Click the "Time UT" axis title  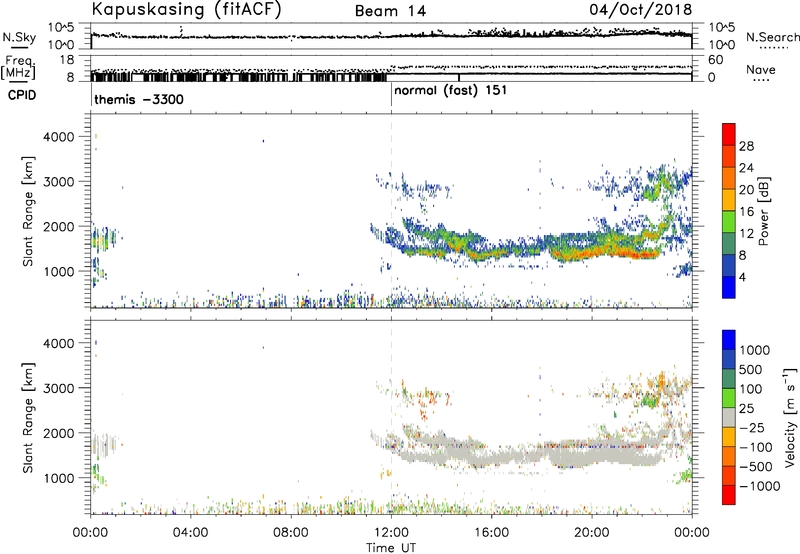tap(391, 548)
